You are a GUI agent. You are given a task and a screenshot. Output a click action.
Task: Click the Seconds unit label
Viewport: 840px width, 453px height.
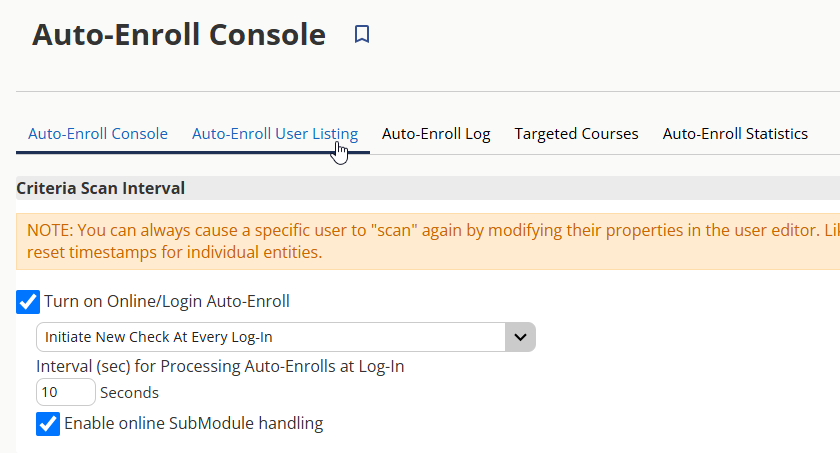(129, 392)
